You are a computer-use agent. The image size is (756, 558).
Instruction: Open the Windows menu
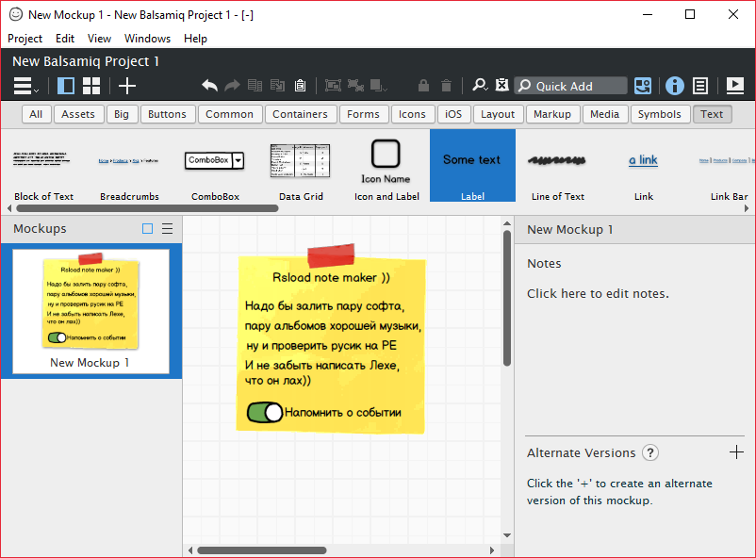(147, 39)
